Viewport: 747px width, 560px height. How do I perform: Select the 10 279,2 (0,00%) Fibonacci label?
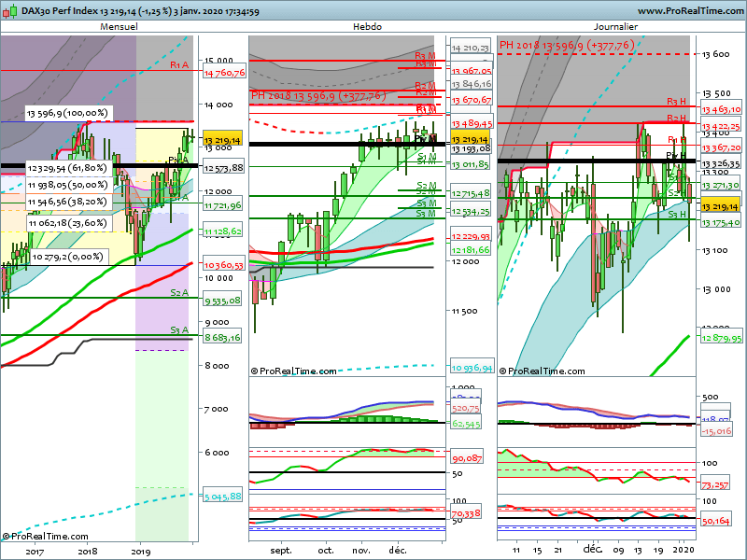65,256
